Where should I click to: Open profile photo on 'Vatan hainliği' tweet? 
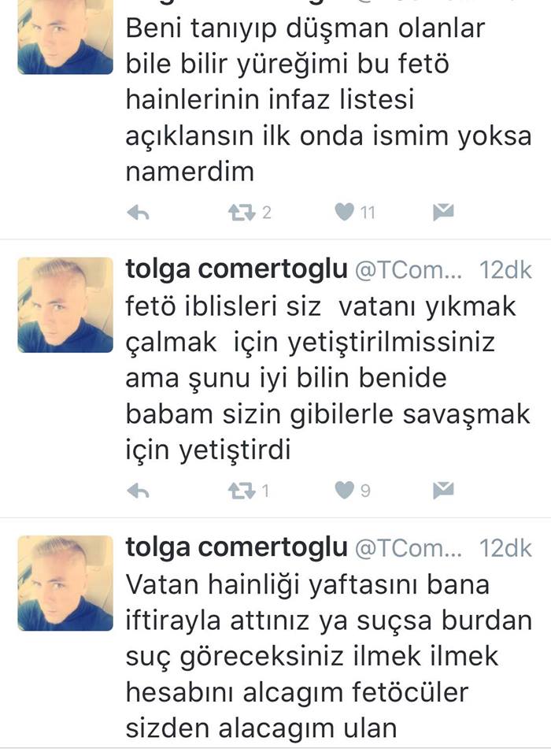65,584
